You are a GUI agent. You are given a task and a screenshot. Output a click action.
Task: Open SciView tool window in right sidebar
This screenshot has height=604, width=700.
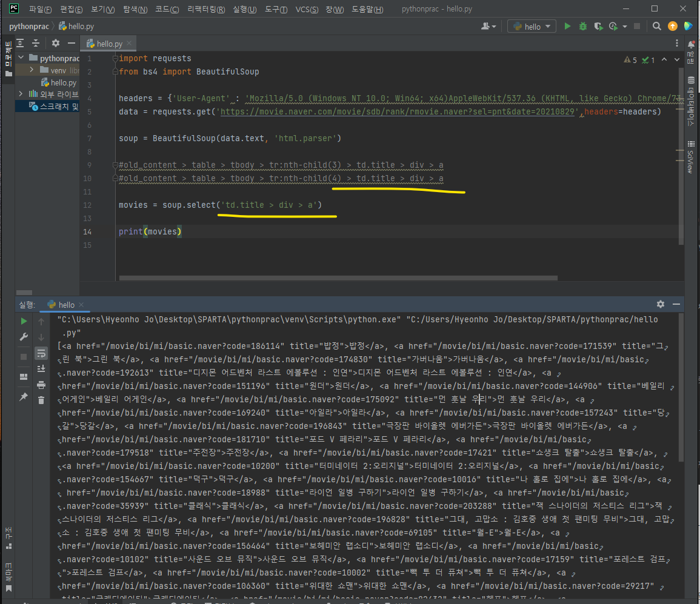[691, 158]
